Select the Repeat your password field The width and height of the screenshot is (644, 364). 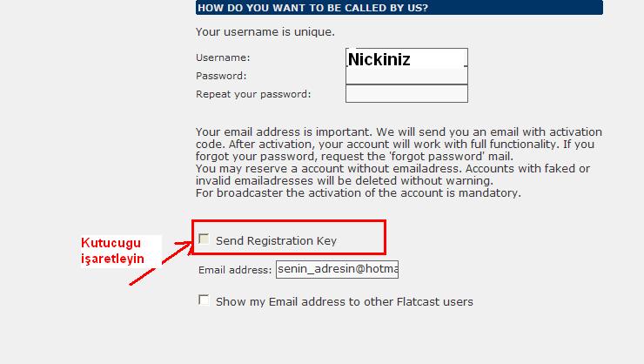406,94
